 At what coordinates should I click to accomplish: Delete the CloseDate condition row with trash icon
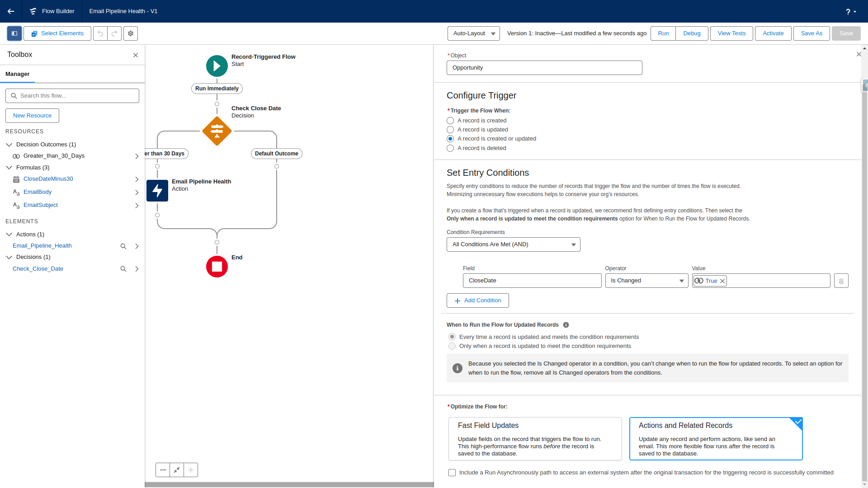coord(840,281)
